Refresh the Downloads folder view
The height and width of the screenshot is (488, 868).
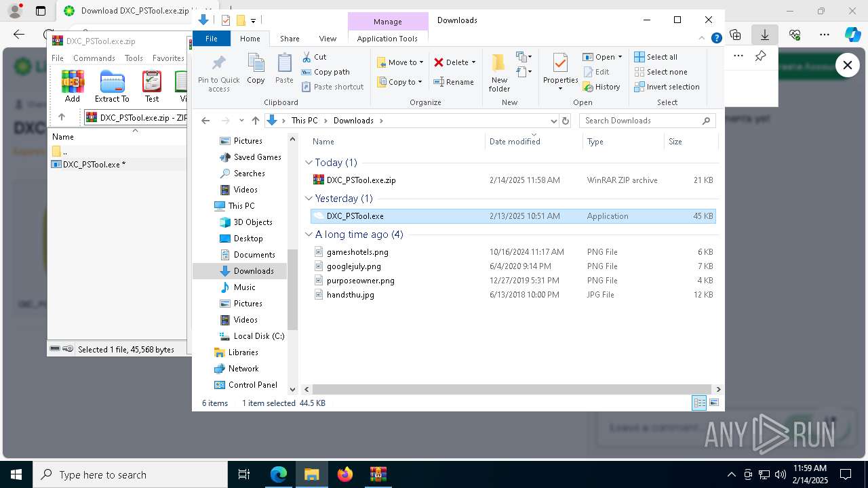(x=565, y=121)
